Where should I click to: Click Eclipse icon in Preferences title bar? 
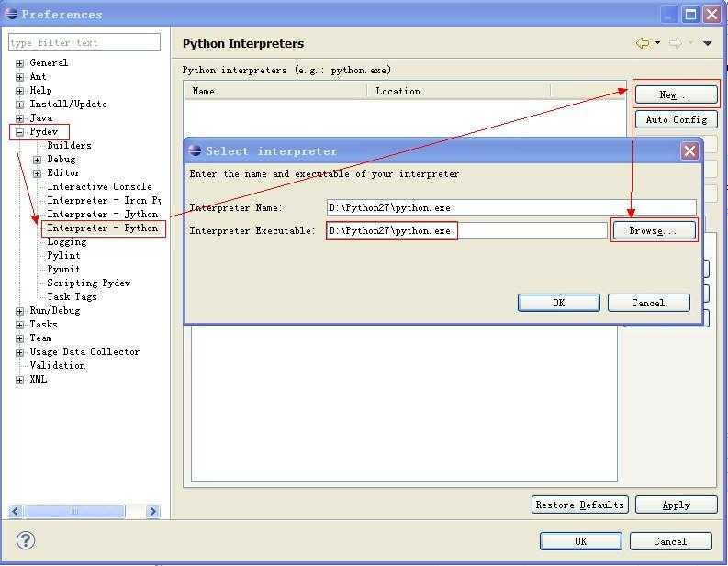[12, 14]
